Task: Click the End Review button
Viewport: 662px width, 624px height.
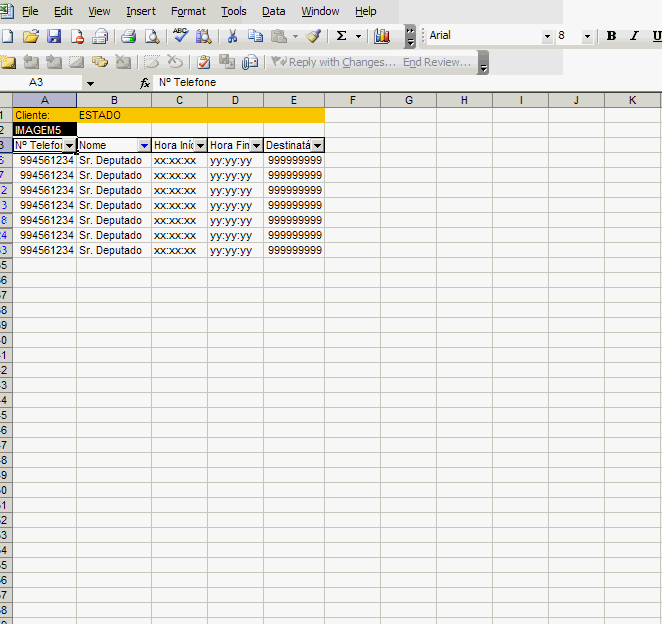Action: coord(436,62)
